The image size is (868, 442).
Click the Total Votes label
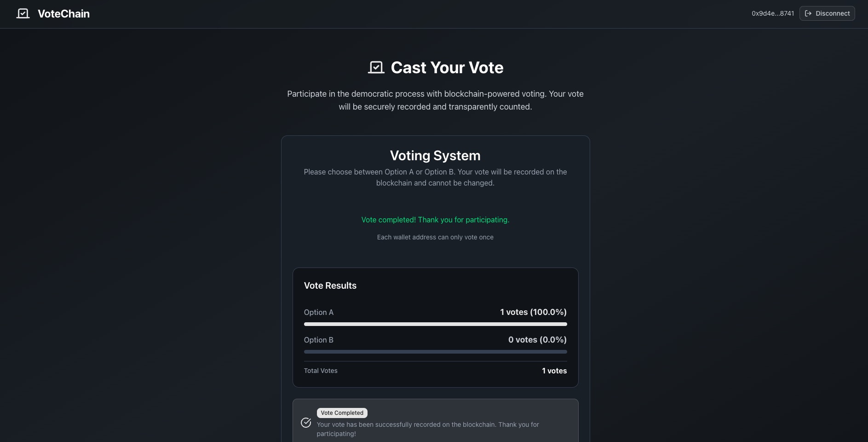pos(321,371)
